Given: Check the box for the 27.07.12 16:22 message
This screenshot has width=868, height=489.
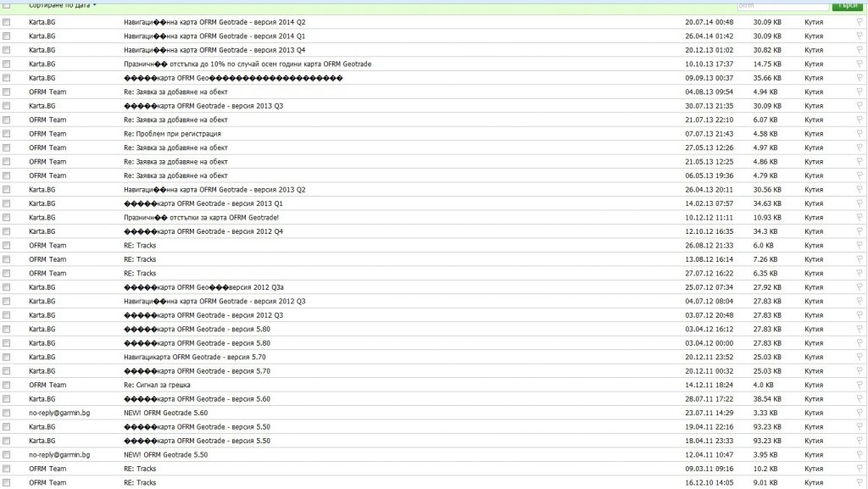Looking at the screenshot, I should [7, 273].
